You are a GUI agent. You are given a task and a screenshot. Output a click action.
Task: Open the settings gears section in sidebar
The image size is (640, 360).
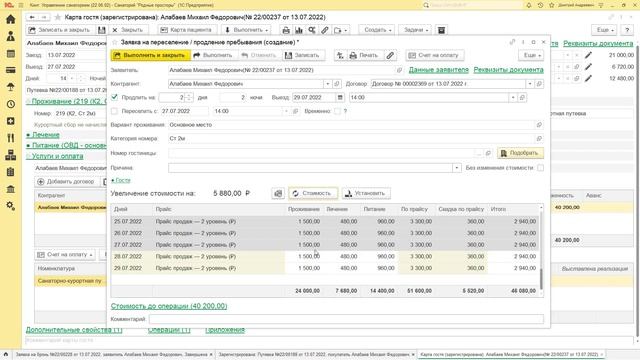pos(11,206)
